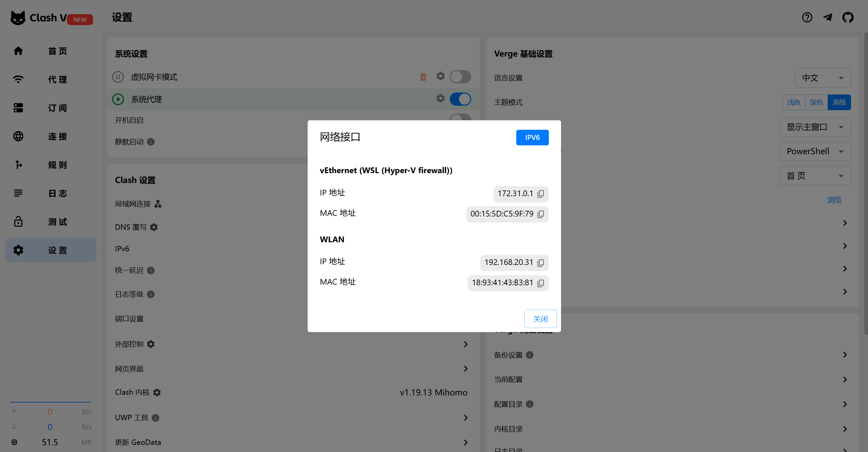Click the 浏览 browse link

834,200
